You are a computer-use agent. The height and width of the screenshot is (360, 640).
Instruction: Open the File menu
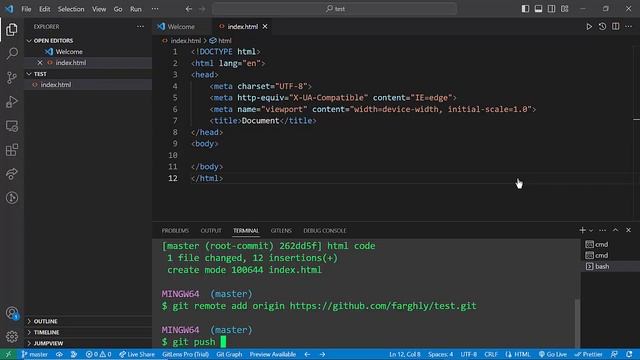click(x=26, y=9)
